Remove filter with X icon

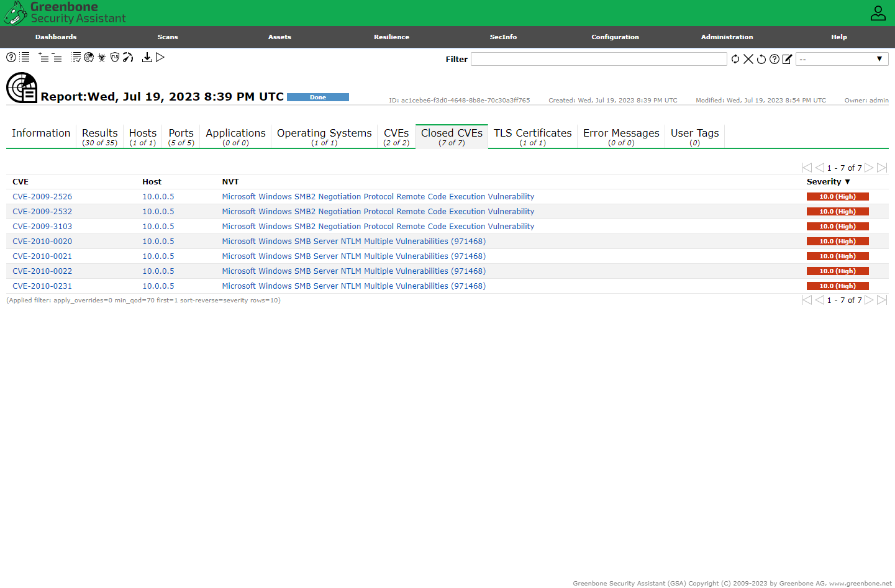pos(748,59)
